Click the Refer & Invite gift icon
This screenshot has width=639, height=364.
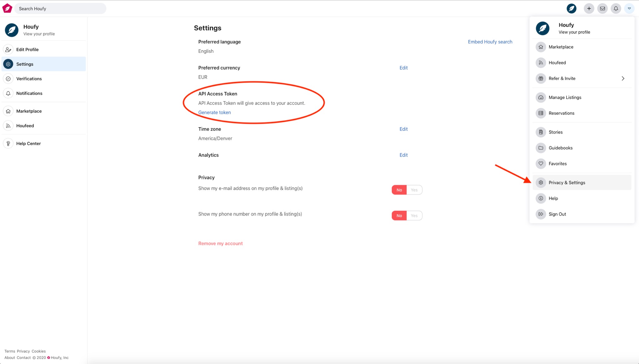point(541,79)
